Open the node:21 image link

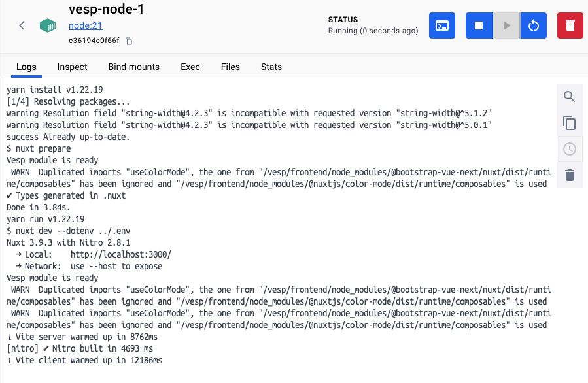tap(85, 26)
